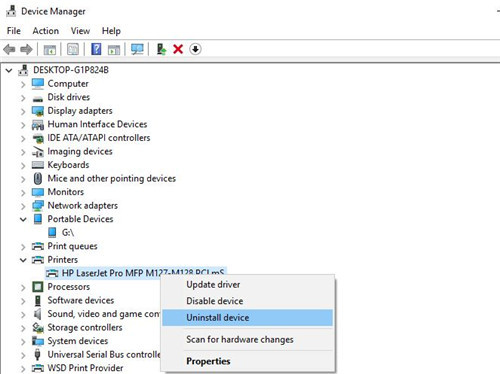Image resolution: width=500 pixels, height=374 pixels.
Task: Open the Action menu
Action: [46, 31]
